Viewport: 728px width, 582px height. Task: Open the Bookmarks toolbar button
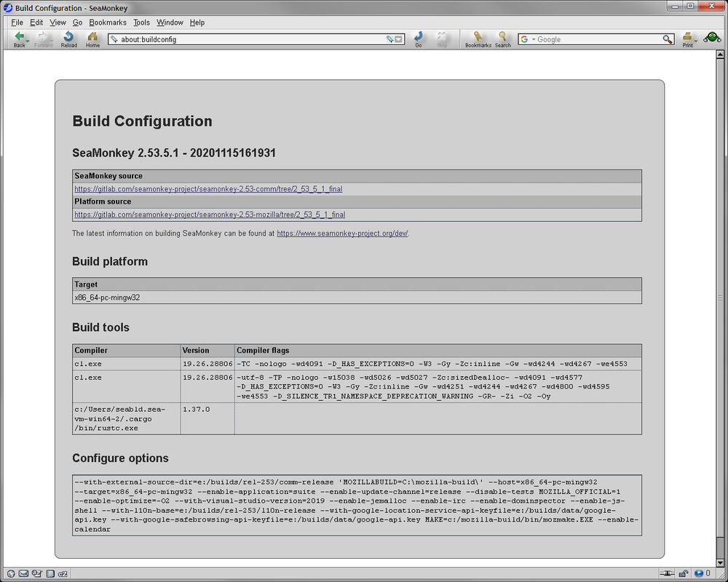478,39
